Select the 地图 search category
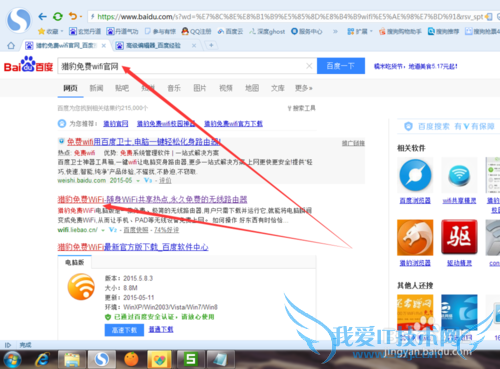 (x=252, y=88)
